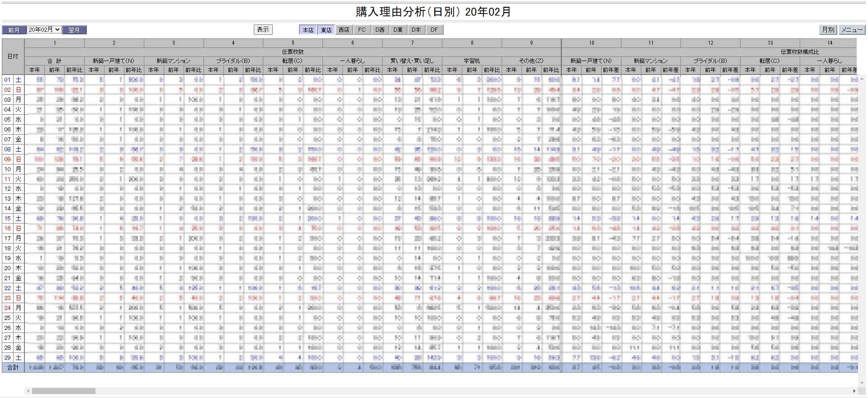Select the column number 9 header
This screenshot has width=868, height=398.
(531, 43)
